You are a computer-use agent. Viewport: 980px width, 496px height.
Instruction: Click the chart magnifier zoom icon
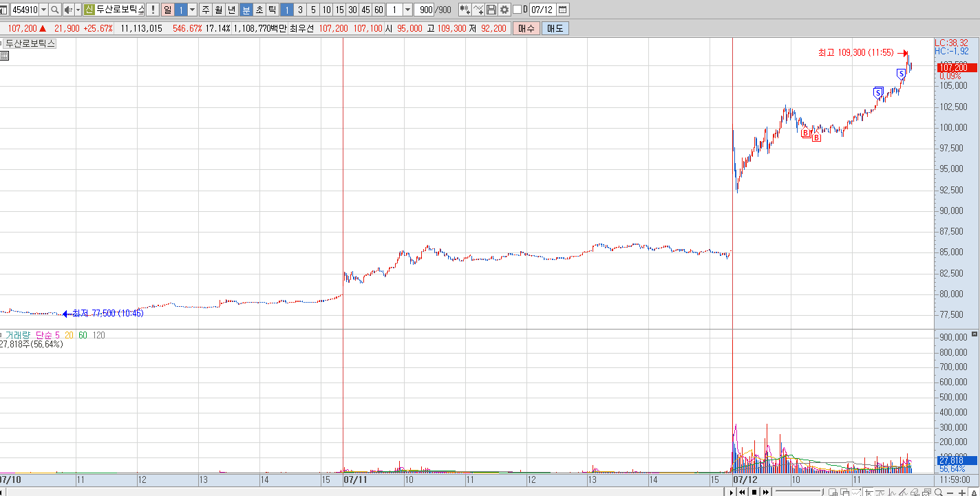click(939, 492)
